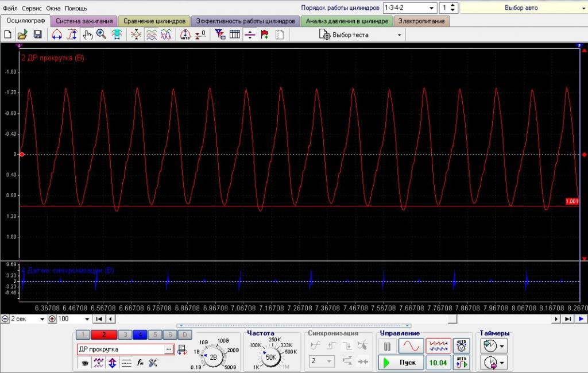The height and width of the screenshot is (373, 588).
Task: Activate the hand pan tool
Action: point(87,35)
